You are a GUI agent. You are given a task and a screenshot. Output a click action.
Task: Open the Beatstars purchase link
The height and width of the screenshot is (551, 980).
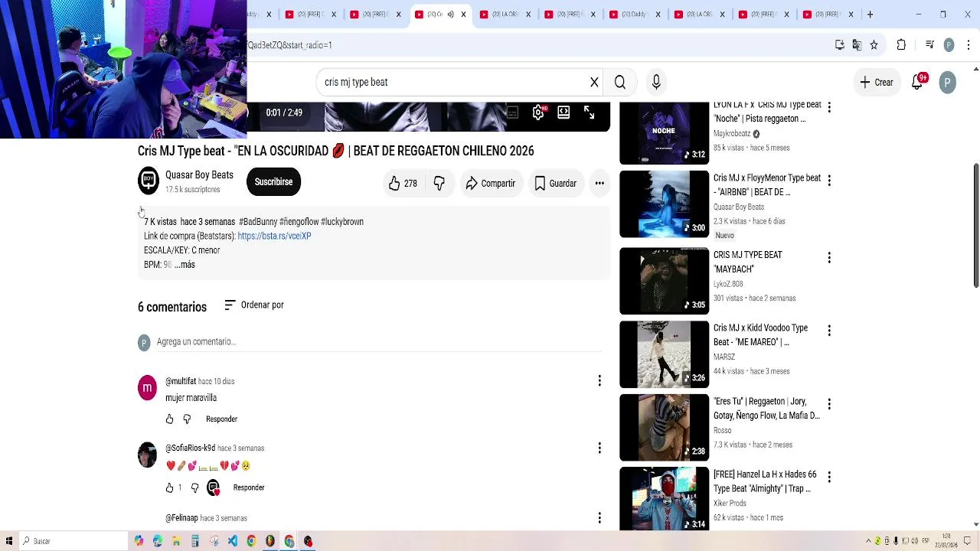pyautogui.click(x=274, y=236)
